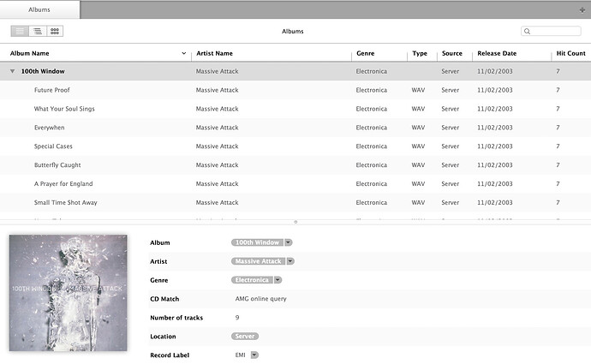Viewport: 591px width, 364px height.
Task: Click Electronica genre in Everywhen row
Action: [x=371, y=128]
